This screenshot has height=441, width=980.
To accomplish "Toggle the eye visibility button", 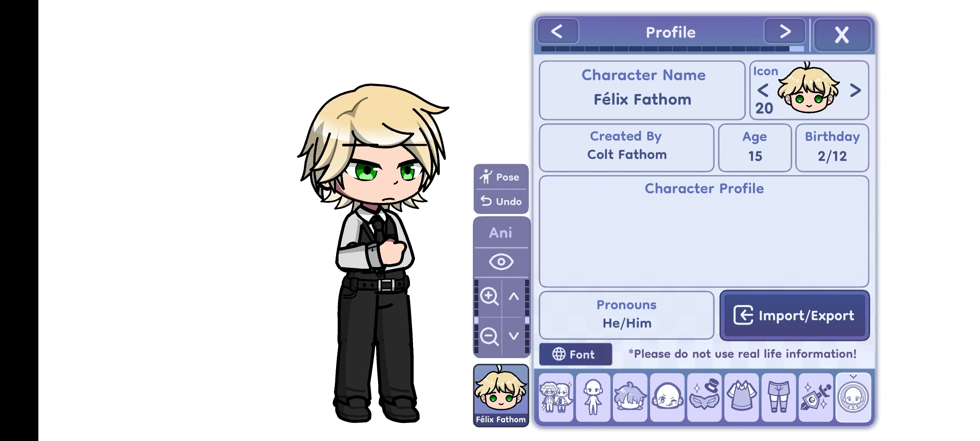I will pos(501,262).
